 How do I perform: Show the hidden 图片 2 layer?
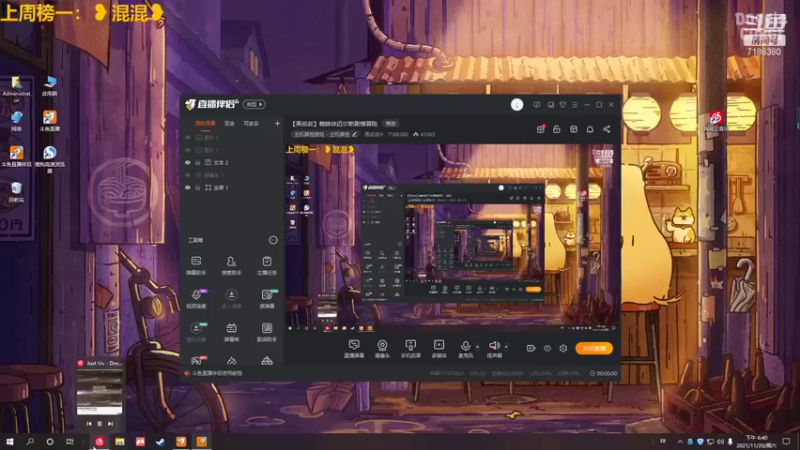[x=188, y=138]
